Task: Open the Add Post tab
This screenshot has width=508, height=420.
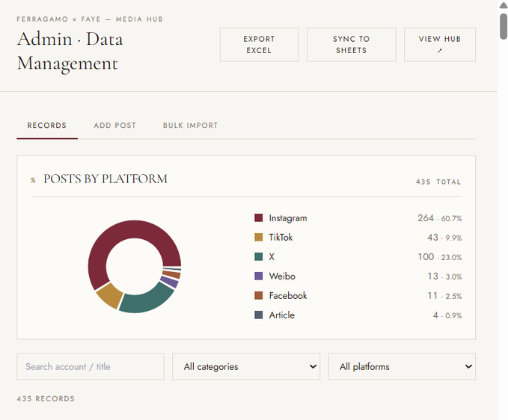Action: [114, 126]
